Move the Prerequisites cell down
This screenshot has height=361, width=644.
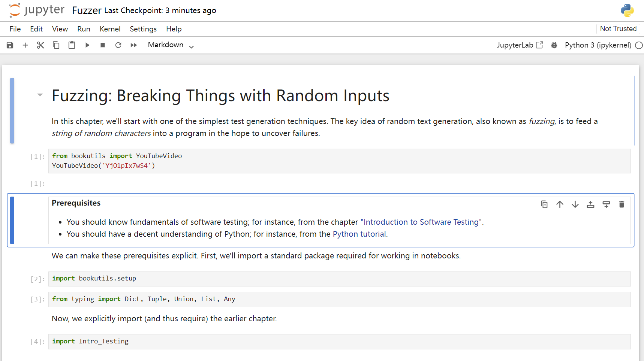click(575, 204)
